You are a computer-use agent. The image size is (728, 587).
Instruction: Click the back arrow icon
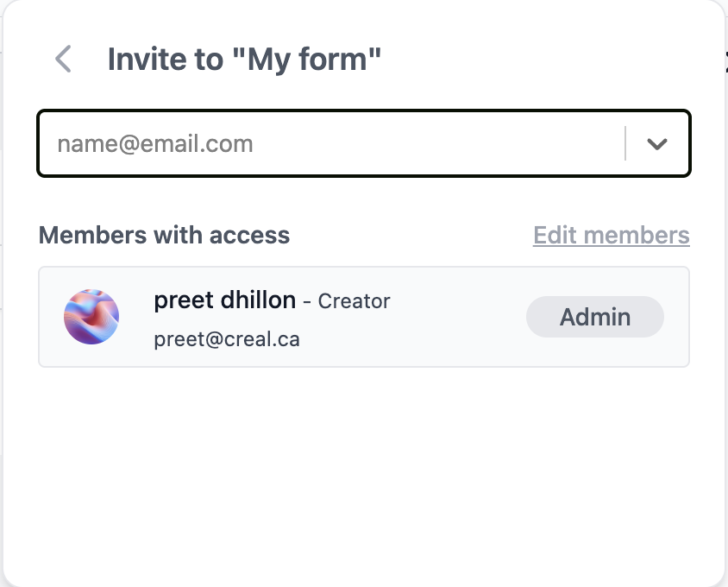click(x=62, y=59)
